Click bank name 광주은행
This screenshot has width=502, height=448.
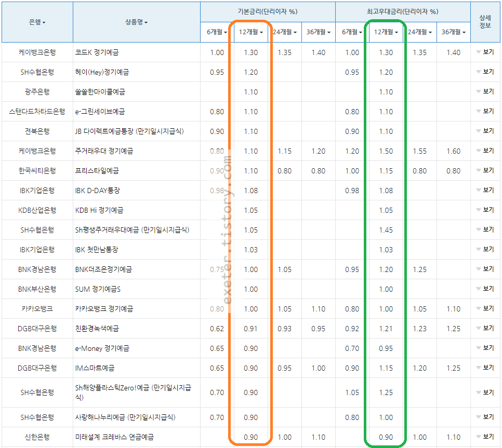point(37,92)
